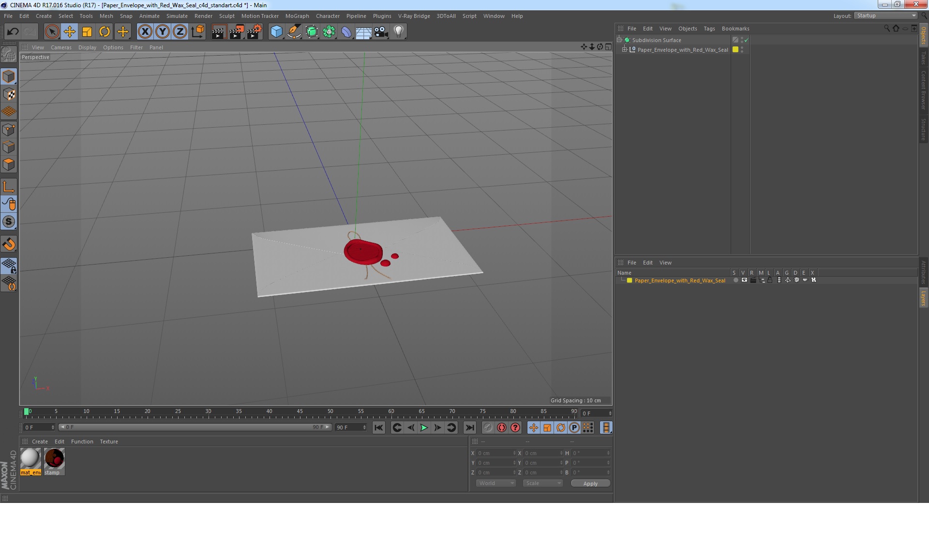Select the Scale tool

[87, 32]
